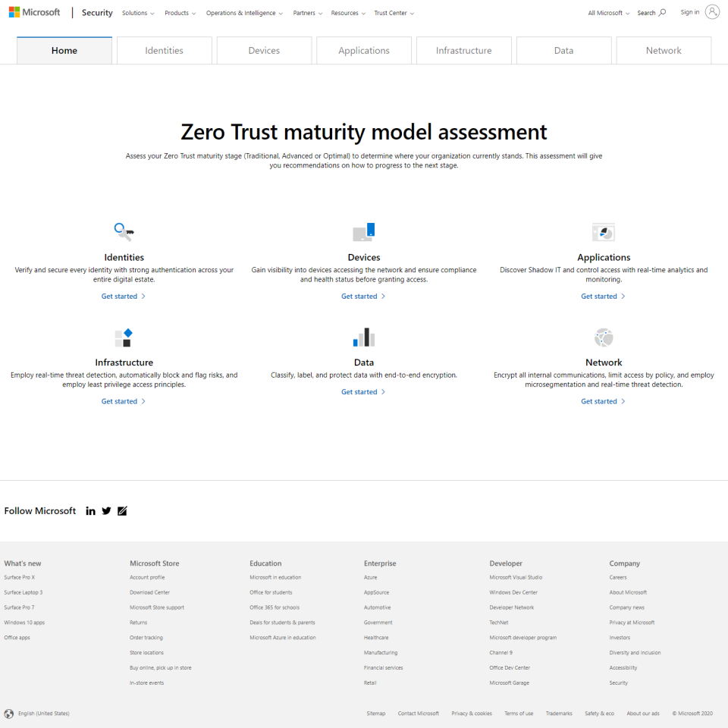The height and width of the screenshot is (728, 728).
Task: Open Contact Microsoft link
Action: [419, 714]
